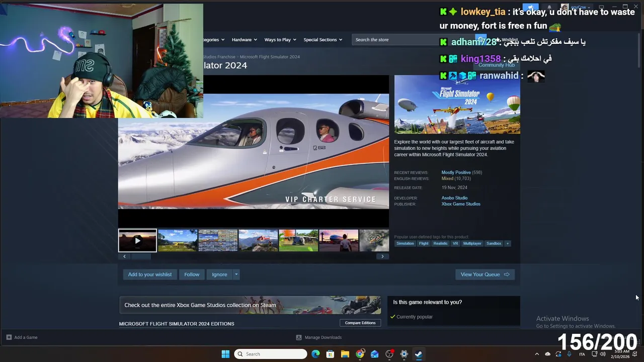644x362 pixels.
Task: Click View Your Queue button
Action: [x=485, y=275]
